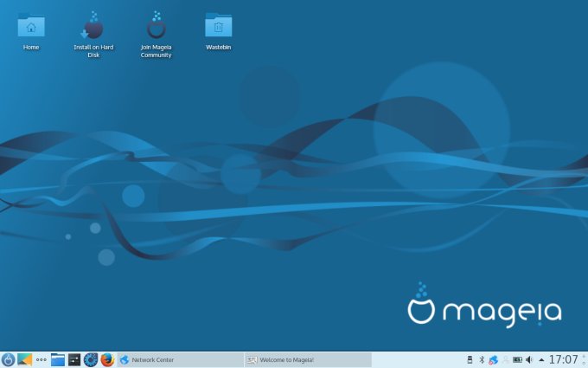Image resolution: width=588 pixels, height=368 pixels.
Task: Open the Bluetooth tray icon
Action: point(482,359)
